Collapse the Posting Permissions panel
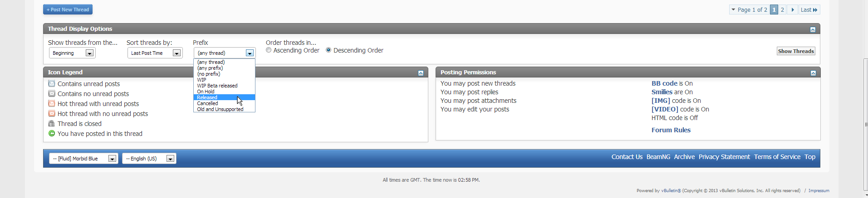The height and width of the screenshot is (198, 868). tap(813, 73)
